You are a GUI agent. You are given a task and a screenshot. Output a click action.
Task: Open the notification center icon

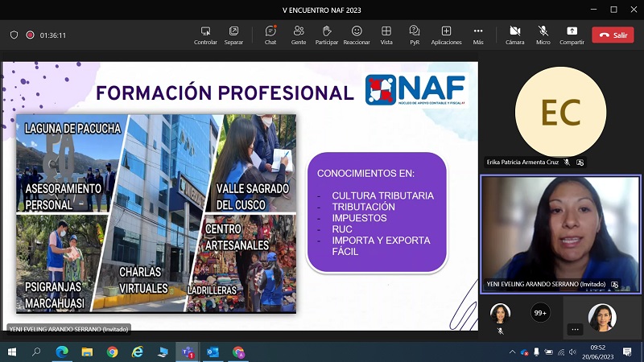[627, 352]
